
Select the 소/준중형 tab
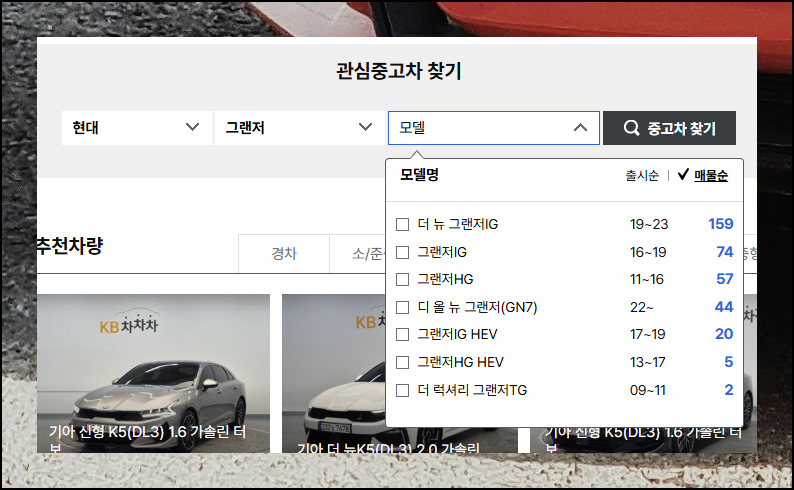[358, 253]
